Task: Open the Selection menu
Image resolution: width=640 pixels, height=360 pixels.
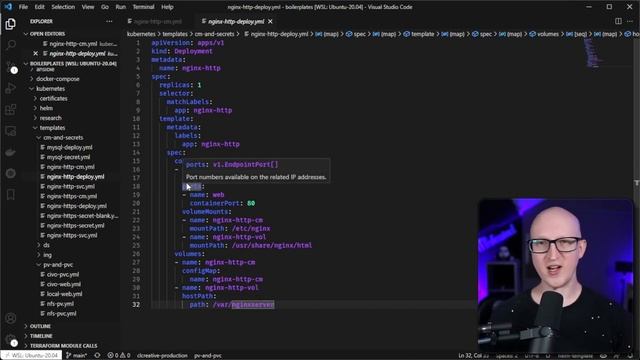Action: [63, 7]
